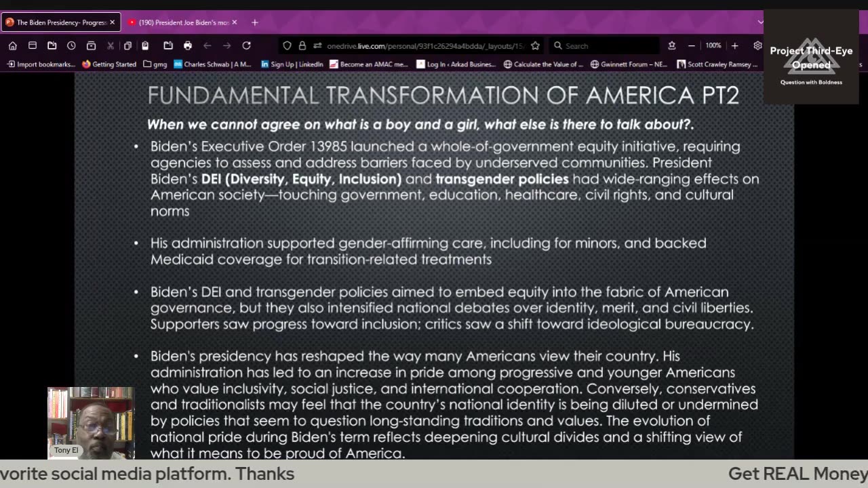
Task: Expand the list all tabs chevron
Action: click(x=760, y=22)
